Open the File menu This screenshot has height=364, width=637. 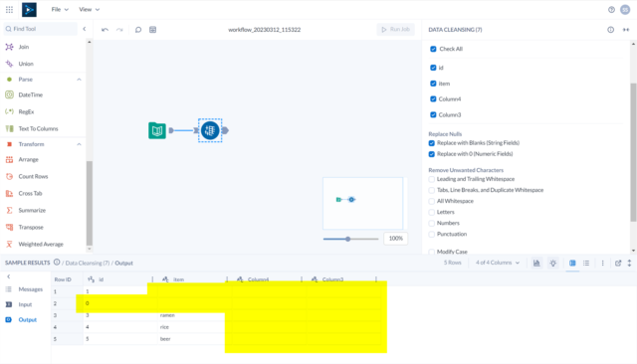coord(60,9)
